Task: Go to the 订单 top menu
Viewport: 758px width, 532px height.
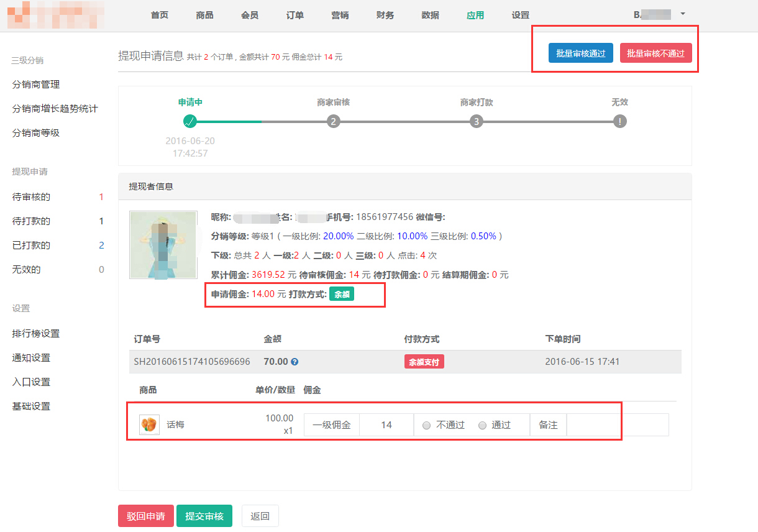Action: pos(295,16)
